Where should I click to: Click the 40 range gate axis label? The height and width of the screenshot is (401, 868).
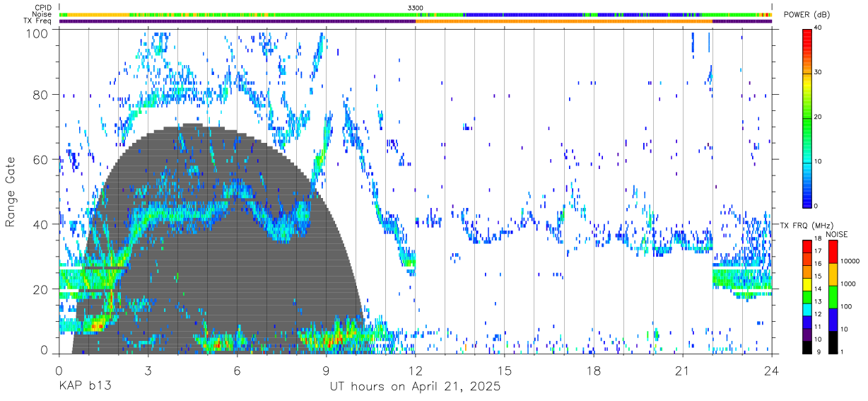point(41,225)
